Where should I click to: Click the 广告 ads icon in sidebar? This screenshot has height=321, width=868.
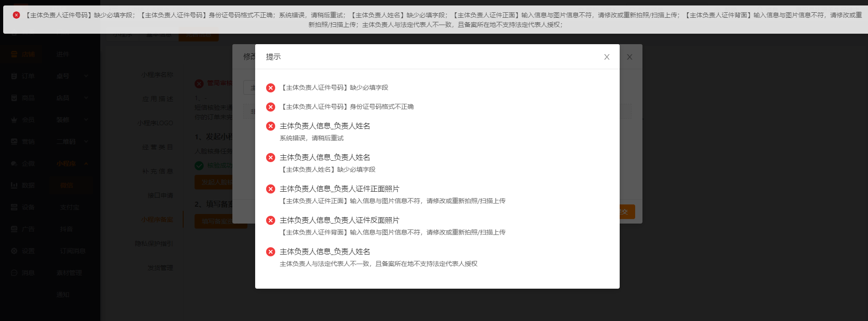point(14,229)
